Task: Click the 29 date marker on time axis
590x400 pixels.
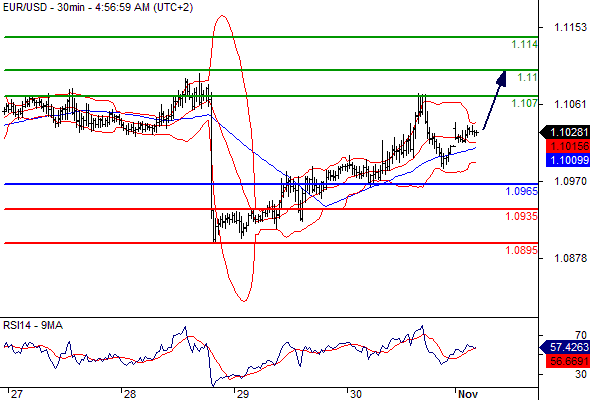Action: point(242,394)
